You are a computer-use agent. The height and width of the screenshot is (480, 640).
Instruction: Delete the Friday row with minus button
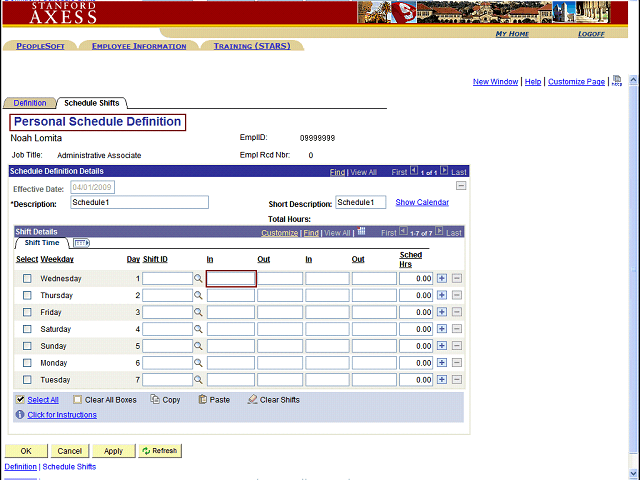coord(457,313)
